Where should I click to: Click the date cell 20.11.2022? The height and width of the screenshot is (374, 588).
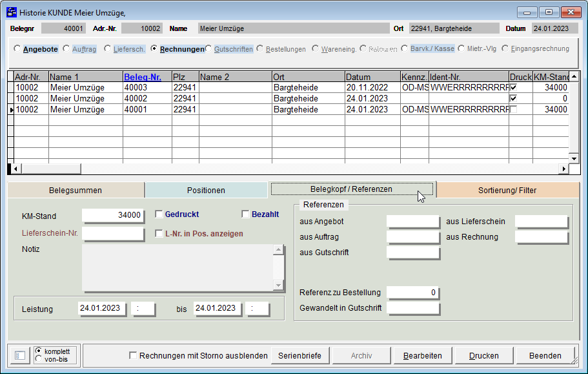[x=373, y=87]
